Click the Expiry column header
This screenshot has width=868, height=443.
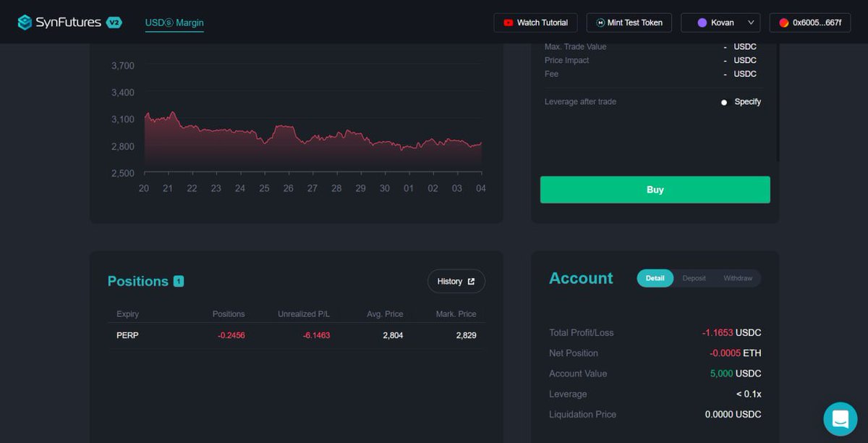[127, 314]
